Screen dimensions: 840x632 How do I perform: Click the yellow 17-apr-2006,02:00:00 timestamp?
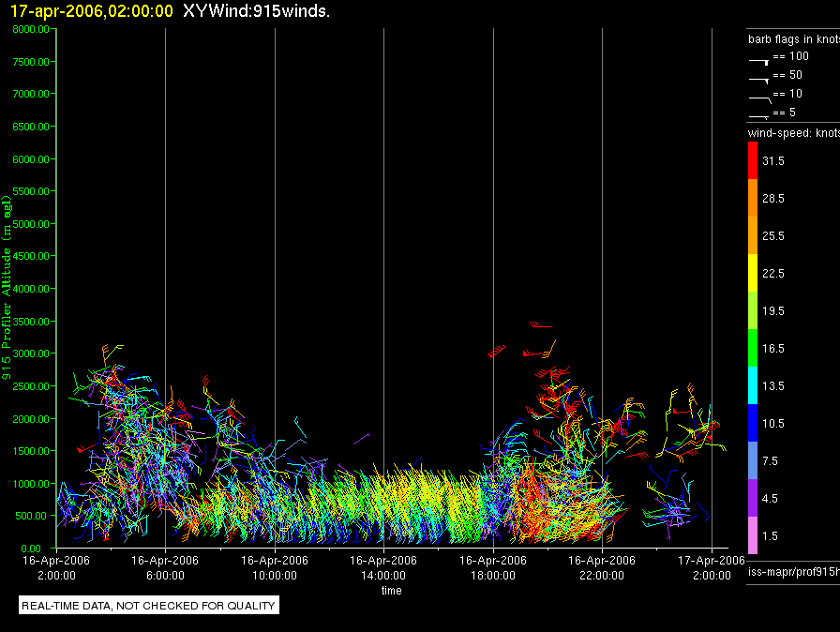(x=92, y=10)
